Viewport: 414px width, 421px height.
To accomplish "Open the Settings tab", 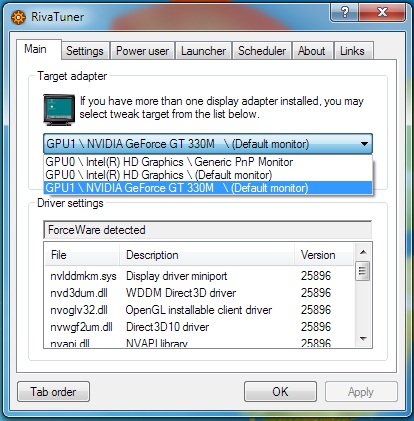I will point(85,51).
